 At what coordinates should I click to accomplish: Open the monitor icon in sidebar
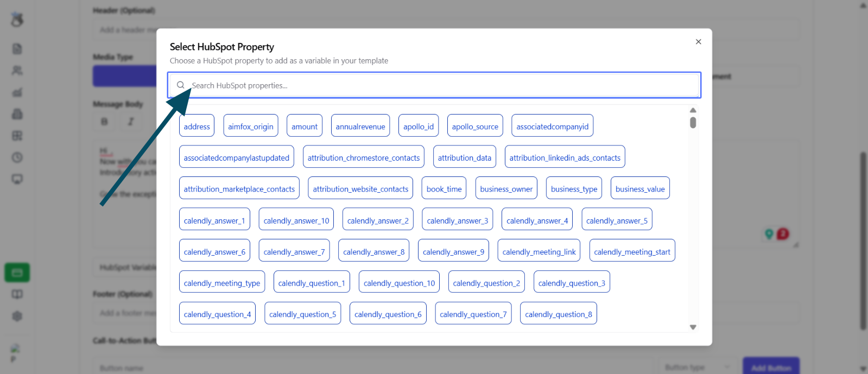(x=17, y=179)
